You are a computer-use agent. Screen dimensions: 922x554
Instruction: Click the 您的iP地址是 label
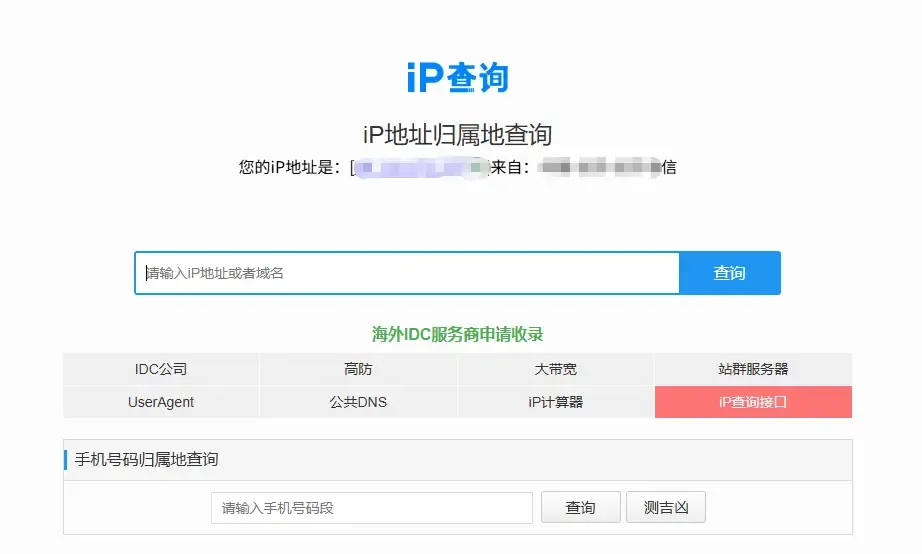point(290,168)
